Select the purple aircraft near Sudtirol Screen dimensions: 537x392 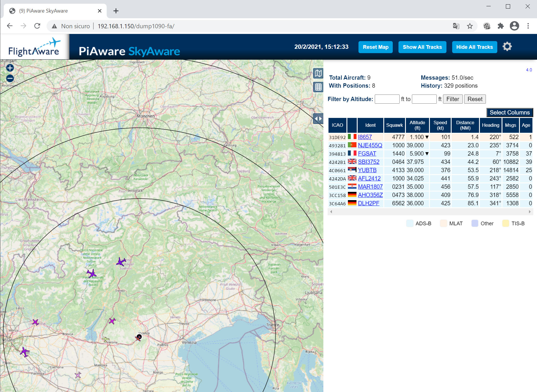pyautogui.click(x=121, y=262)
